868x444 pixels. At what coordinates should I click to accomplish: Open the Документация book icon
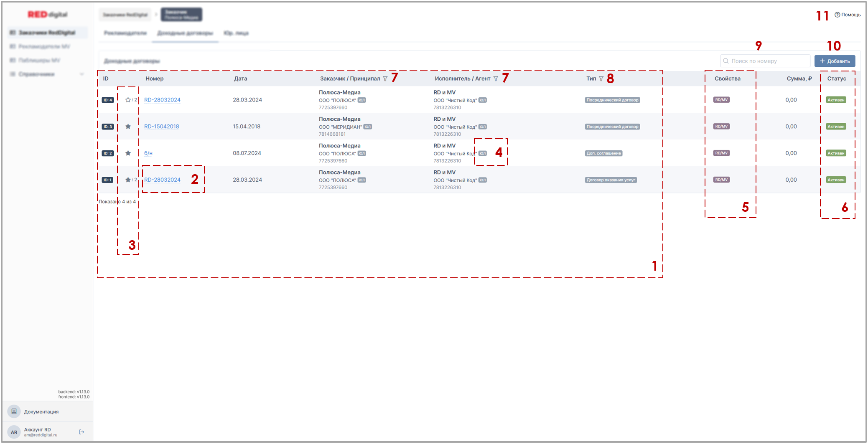(14, 411)
